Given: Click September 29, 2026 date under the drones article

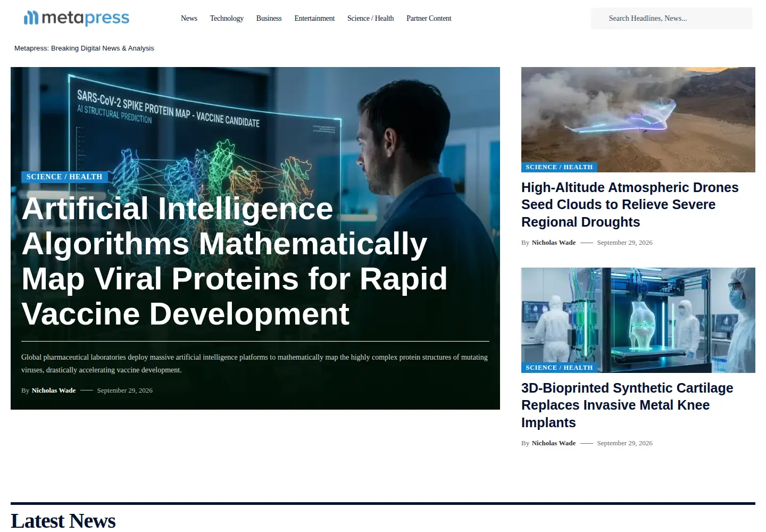Looking at the screenshot, I should (x=625, y=243).
